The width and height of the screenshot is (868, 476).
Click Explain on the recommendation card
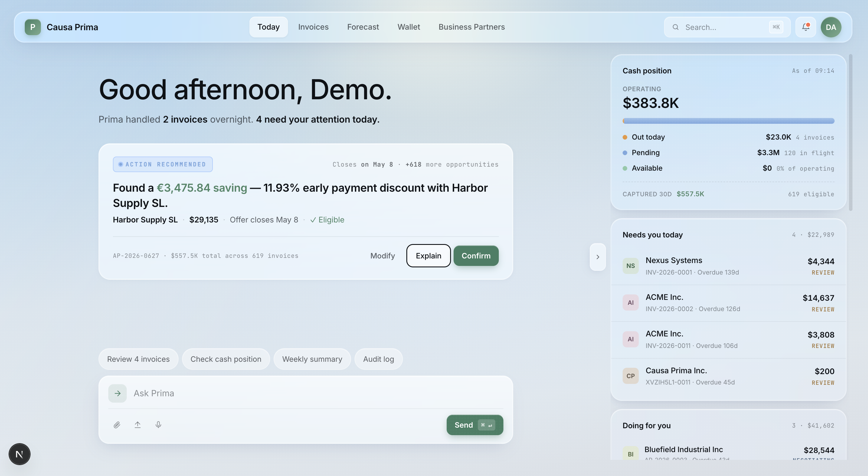click(x=428, y=256)
